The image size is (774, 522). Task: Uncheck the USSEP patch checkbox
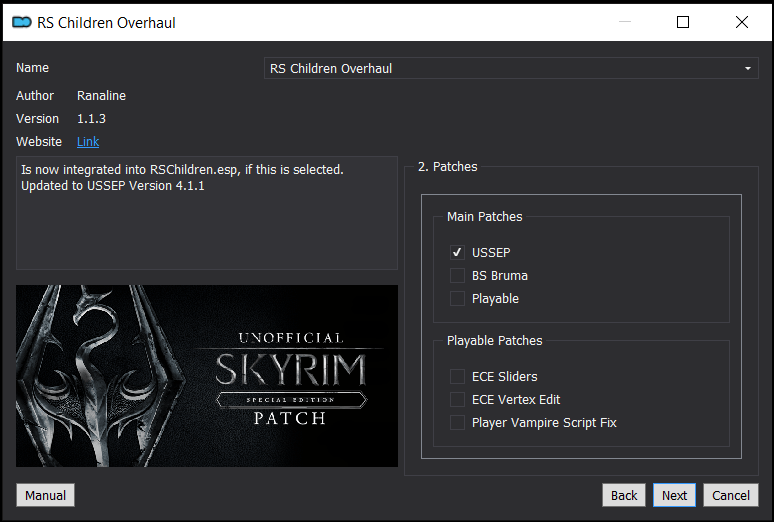coord(457,252)
